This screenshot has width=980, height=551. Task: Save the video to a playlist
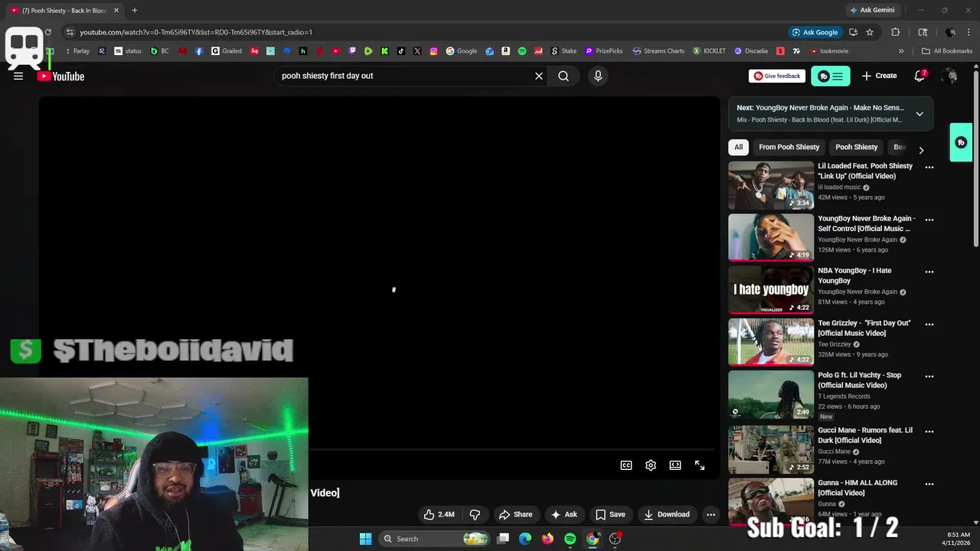[x=610, y=514]
